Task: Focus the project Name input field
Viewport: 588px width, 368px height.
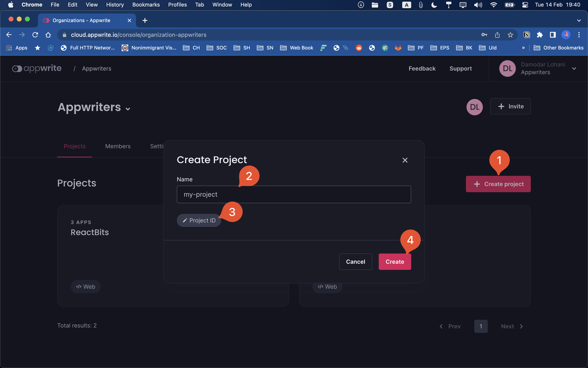Action: click(x=294, y=194)
